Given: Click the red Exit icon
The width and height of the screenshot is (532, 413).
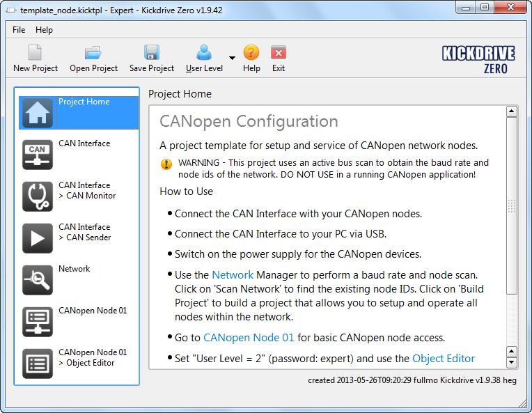Looking at the screenshot, I should pos(279,53).
